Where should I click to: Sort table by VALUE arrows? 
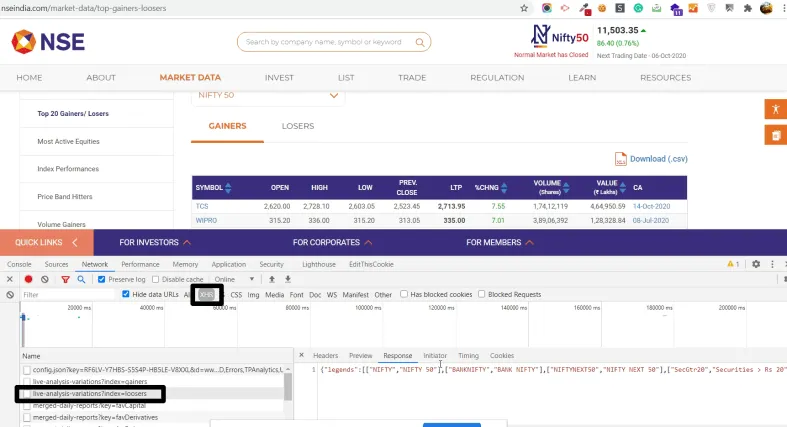tap(623, 188)
